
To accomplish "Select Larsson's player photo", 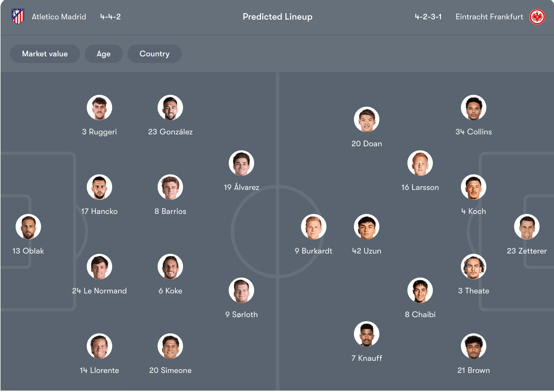I will coord(420,163).
